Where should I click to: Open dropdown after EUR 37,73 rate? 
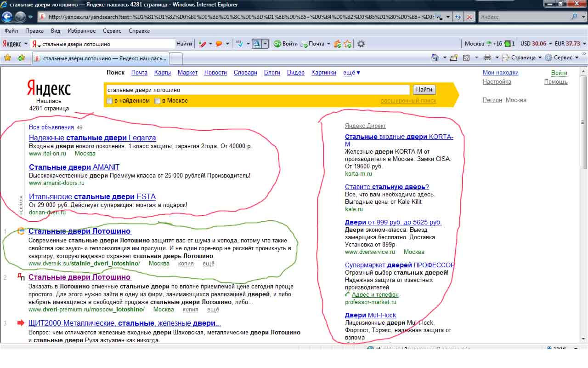[584, 44]
